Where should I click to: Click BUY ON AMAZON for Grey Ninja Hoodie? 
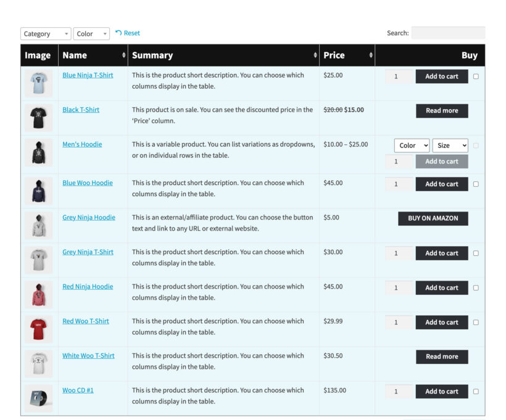(x=433, y=218)
